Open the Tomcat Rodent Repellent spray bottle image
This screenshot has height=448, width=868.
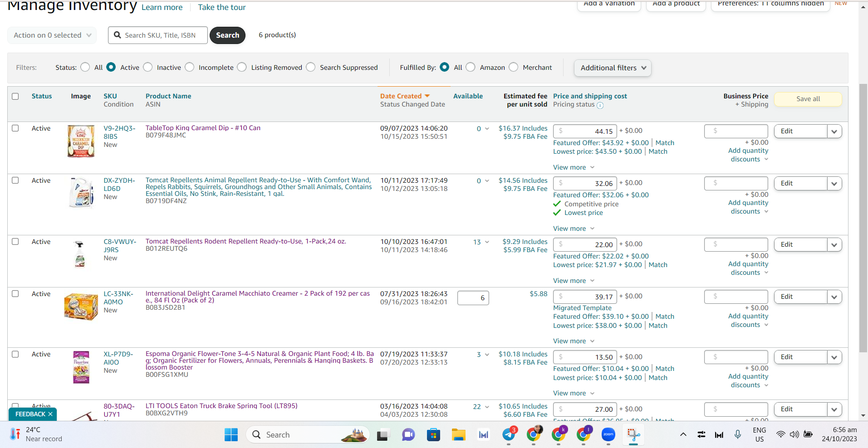click(x=80, y=254)
